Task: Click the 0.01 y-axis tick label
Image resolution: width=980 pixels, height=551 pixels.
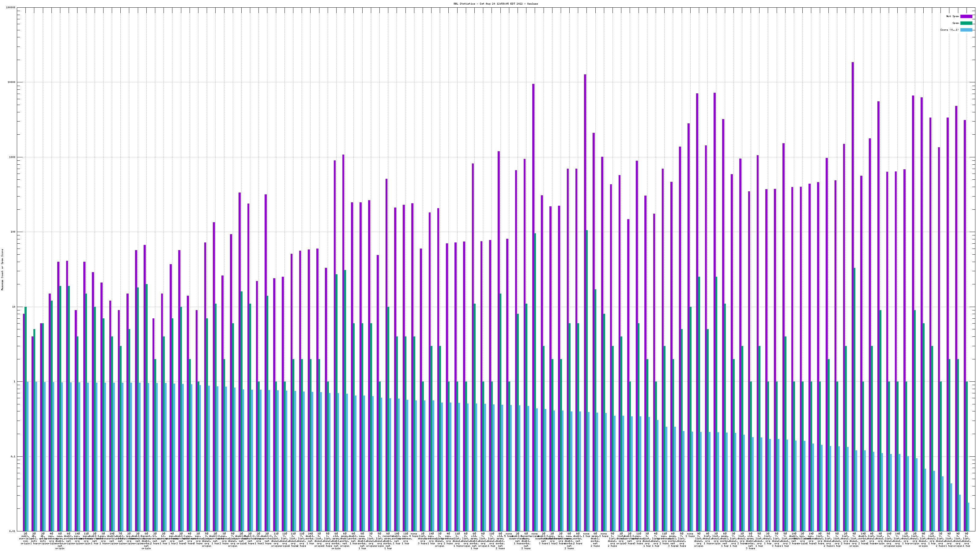Action: 13,531
